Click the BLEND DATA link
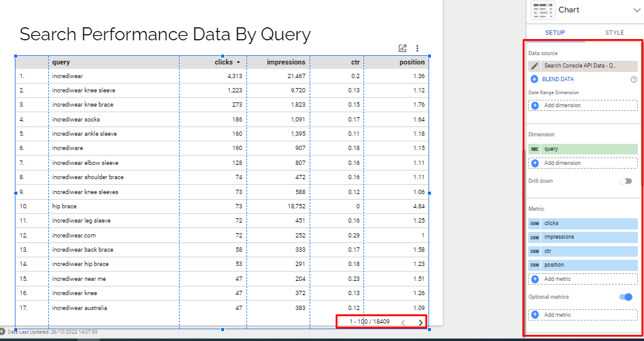 (x=558, y=79)
